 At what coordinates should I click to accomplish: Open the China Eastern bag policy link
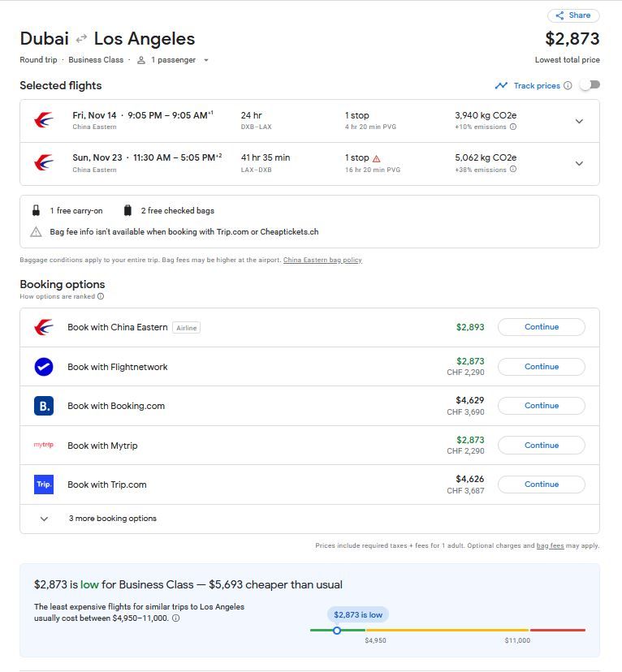pos(322,260)
